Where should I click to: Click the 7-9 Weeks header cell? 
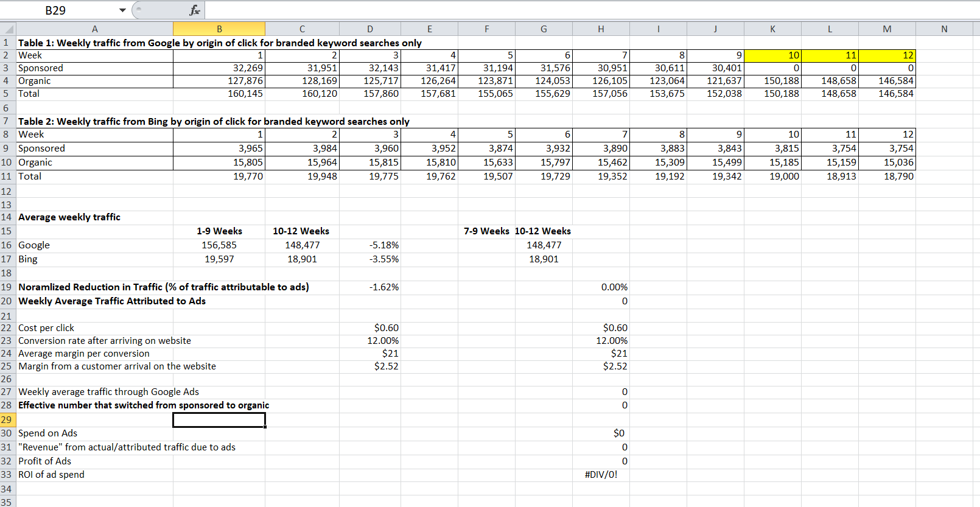click(486, 231)
